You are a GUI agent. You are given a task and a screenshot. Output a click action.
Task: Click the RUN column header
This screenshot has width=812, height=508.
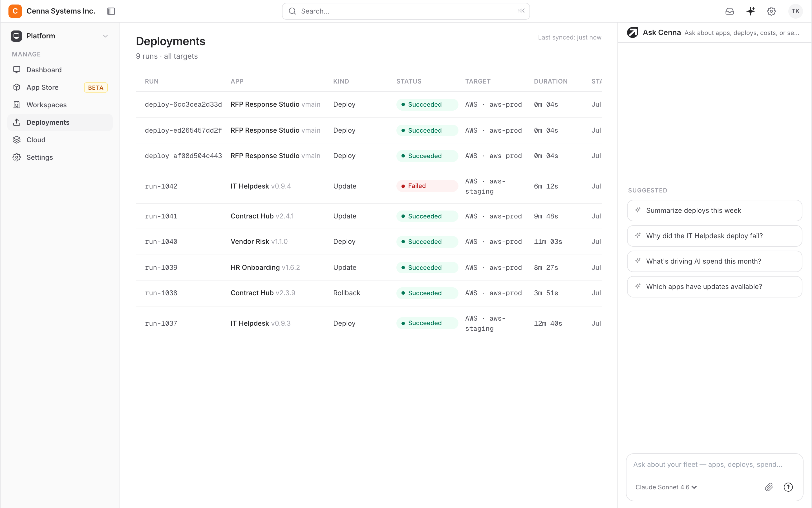152,81
